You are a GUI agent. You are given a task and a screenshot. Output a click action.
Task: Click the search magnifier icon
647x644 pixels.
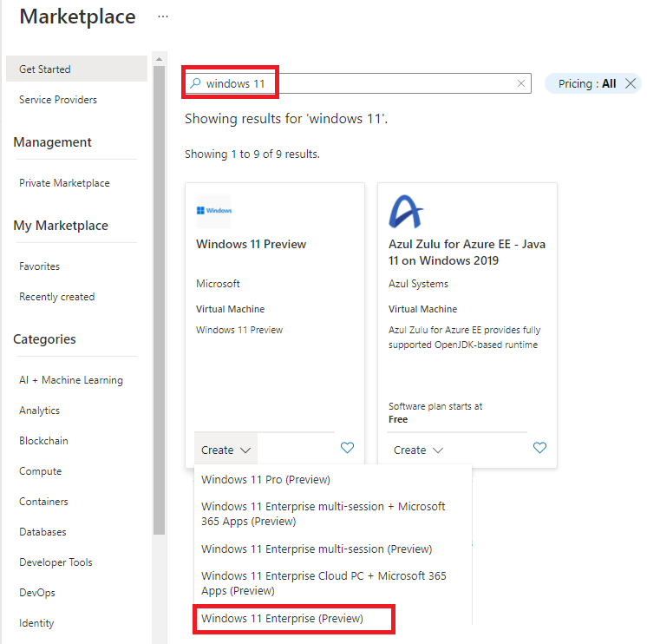click(195, 83)
